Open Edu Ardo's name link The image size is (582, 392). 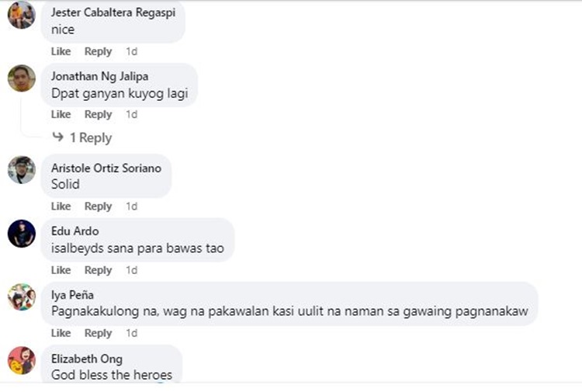coord(75,231)
